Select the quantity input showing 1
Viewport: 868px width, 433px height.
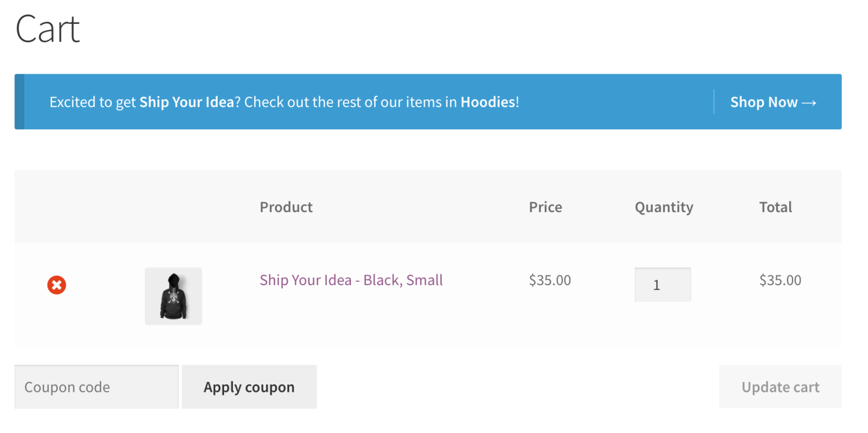pyautogui.click(x=662, y=285)
